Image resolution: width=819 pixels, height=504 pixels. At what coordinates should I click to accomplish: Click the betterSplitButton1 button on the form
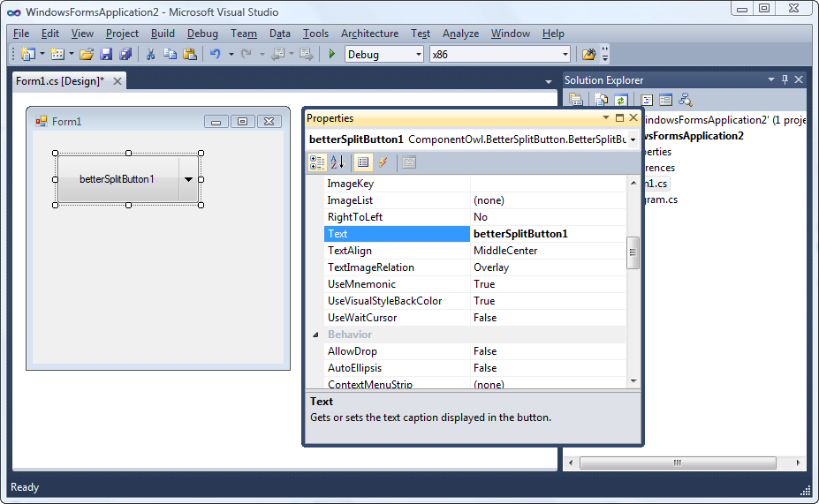pos(118,179)
